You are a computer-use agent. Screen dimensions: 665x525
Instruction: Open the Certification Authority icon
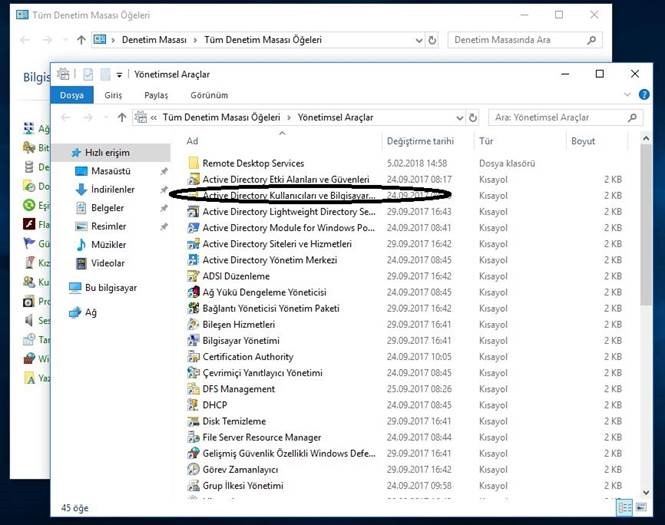(x=193, y=357)
